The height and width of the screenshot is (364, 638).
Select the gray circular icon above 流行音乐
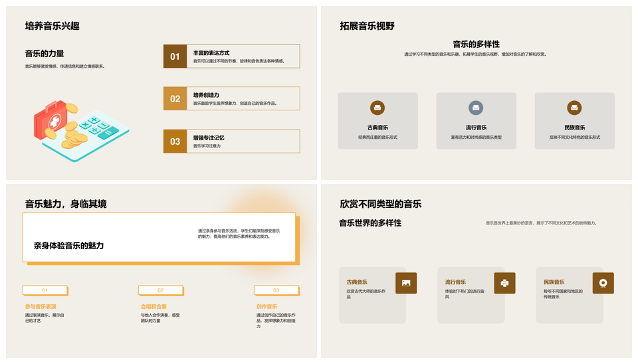(476, 108)
